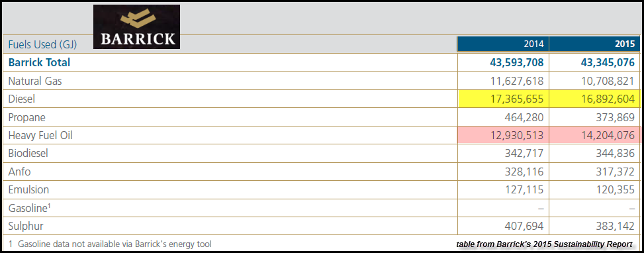Click the yellow 2014 Diesel cell
The image size is (644, 253).
click(503, 99)
